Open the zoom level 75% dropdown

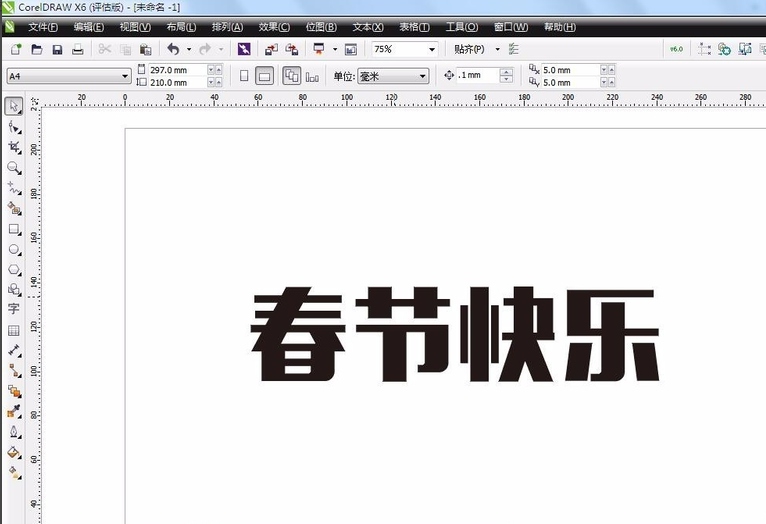click(x=432, y=49)
